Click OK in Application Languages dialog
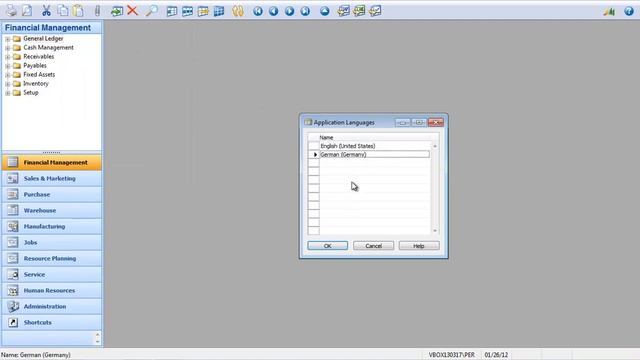Image resolution: width=640 pixels, height=360 pixels. click(328, 246)
